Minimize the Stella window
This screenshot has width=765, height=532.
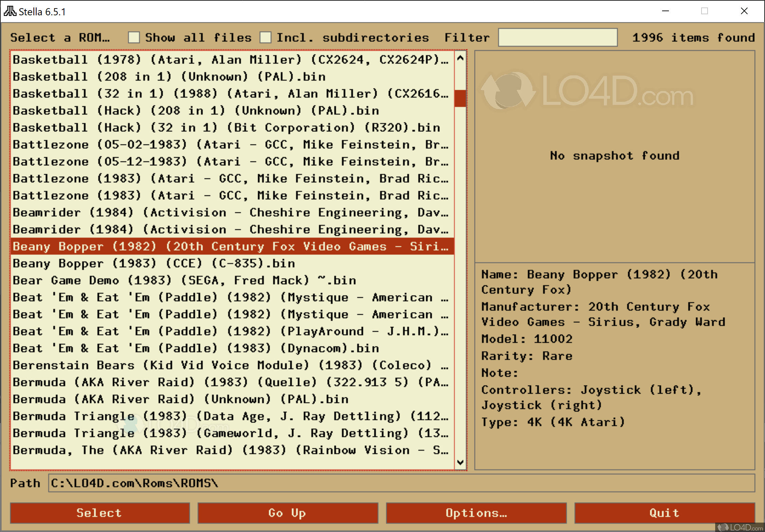point(665,11)
